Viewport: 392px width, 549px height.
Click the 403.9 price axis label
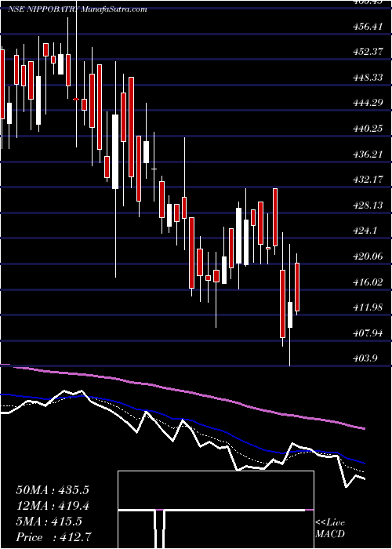pos(365,359)
